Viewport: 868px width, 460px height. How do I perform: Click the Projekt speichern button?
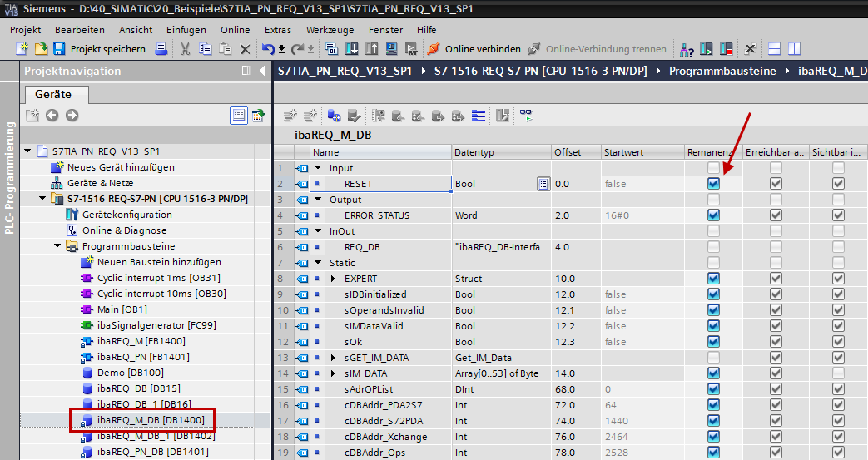[99, 49]
